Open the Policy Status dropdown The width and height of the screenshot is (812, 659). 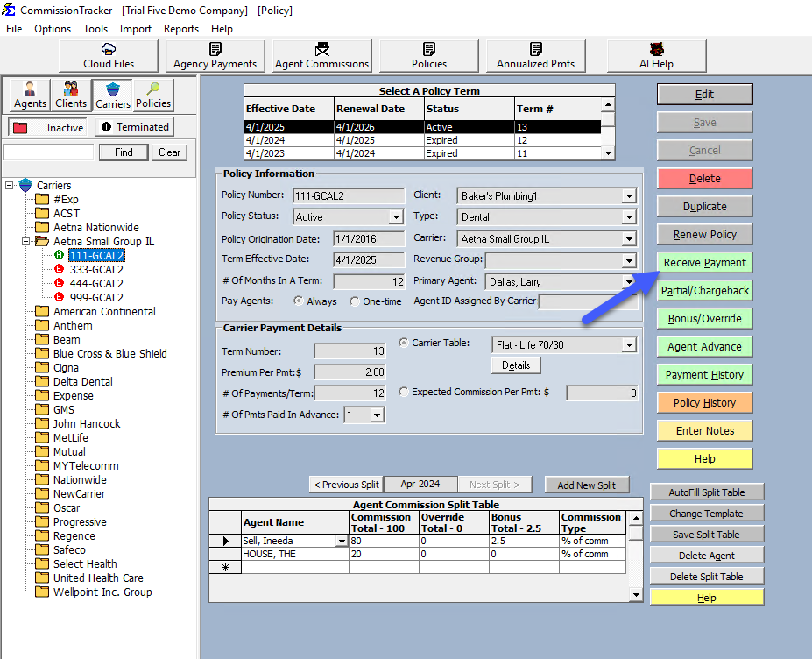coord(395,217)
